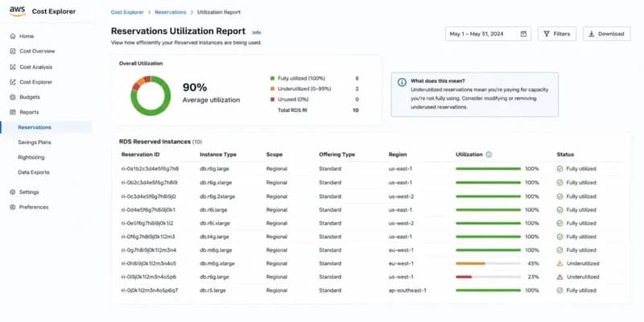Click warning icon for us-west-1 underutilized row

tap(559, 277)
